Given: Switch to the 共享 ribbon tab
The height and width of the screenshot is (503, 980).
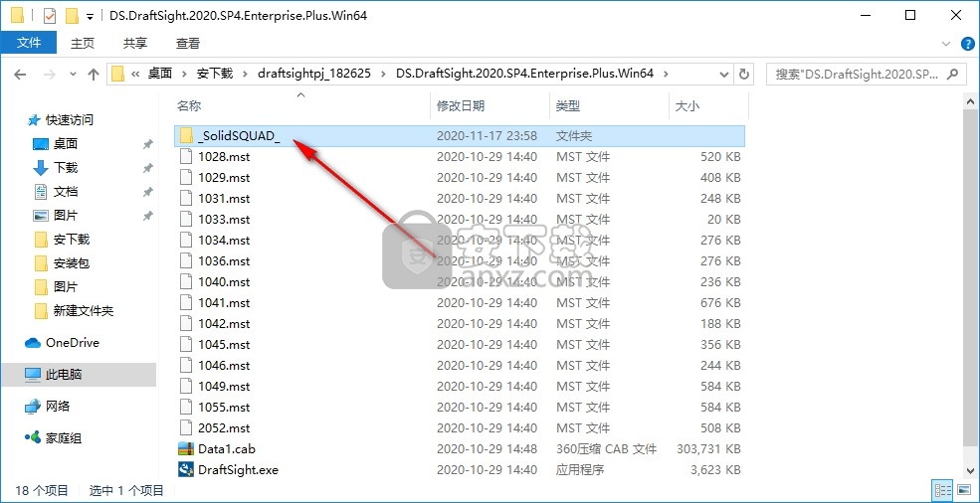Looking at the screenshot, I should tap(135, 43).
